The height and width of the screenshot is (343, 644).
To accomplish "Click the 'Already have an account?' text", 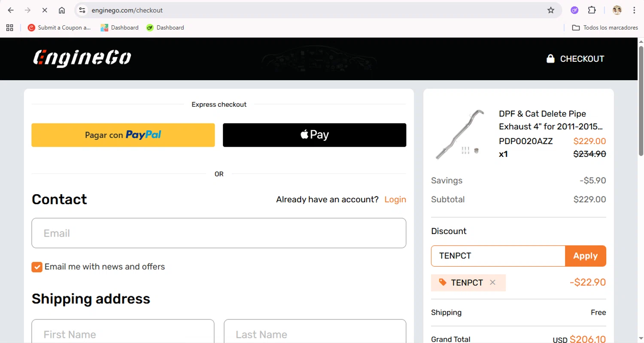I will [327, 199].
